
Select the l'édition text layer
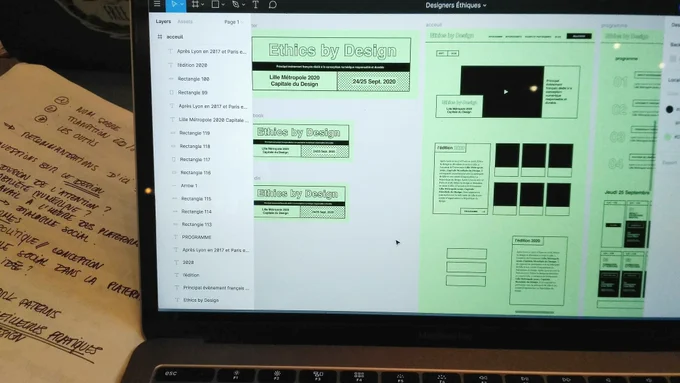pyautogui.click(x=191, y=275)
